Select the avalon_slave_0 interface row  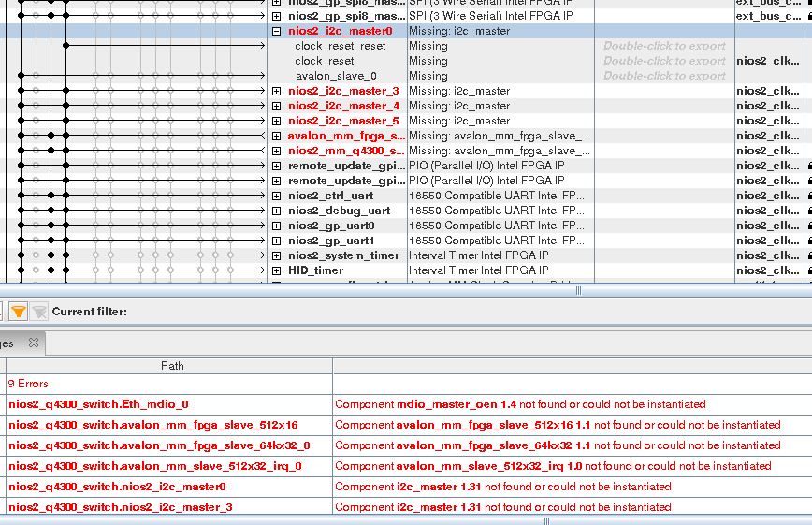coord(336,76)
